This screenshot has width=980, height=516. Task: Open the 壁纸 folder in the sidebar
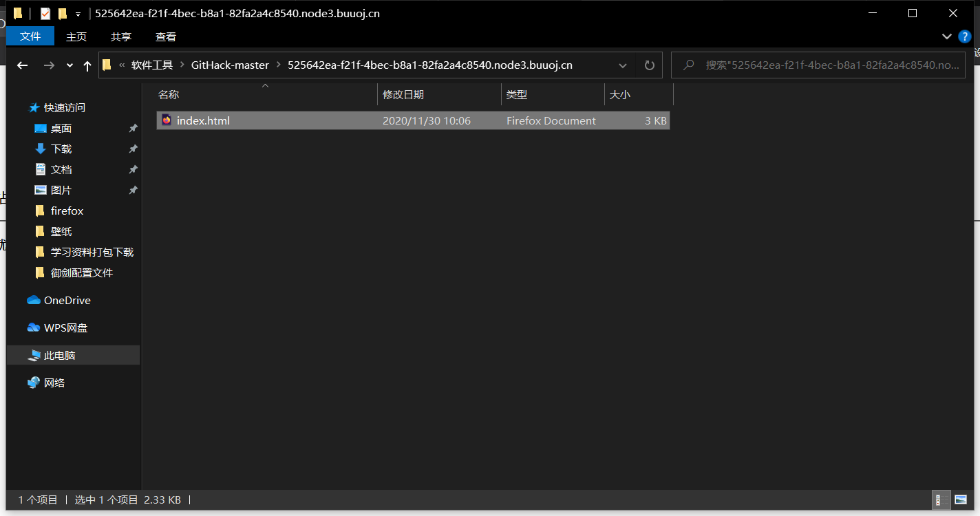coord(61,232)
